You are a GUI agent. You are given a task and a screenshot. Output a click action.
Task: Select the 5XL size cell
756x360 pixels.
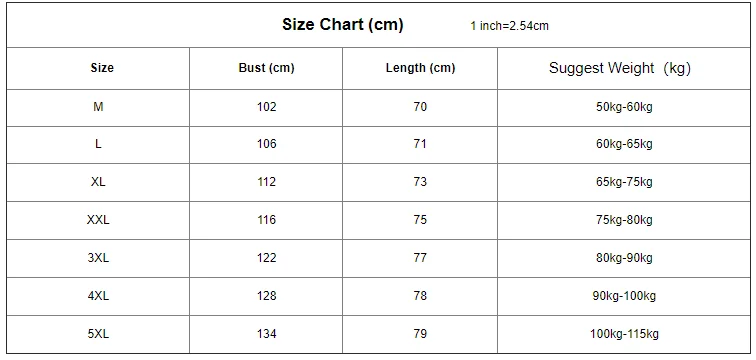(98, 333)
